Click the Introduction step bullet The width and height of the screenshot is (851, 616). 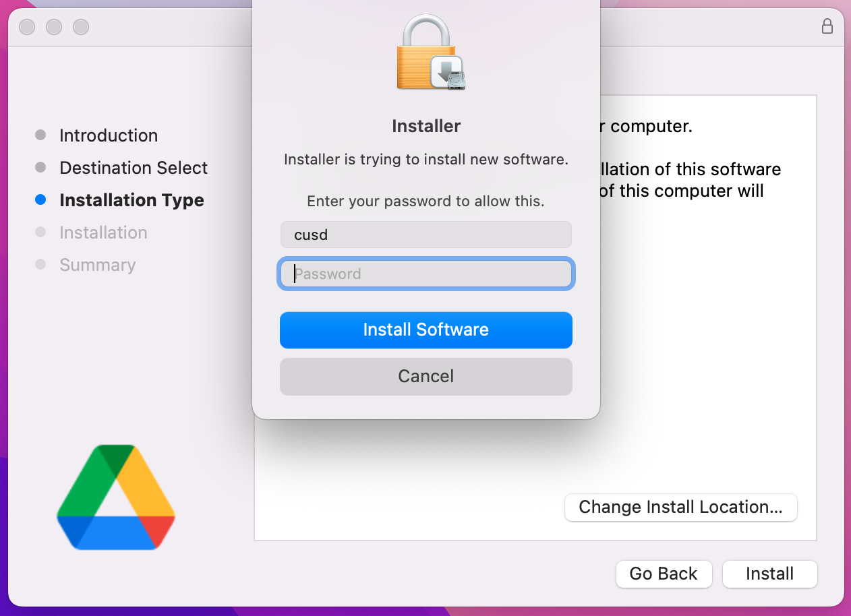coord(40,135)
